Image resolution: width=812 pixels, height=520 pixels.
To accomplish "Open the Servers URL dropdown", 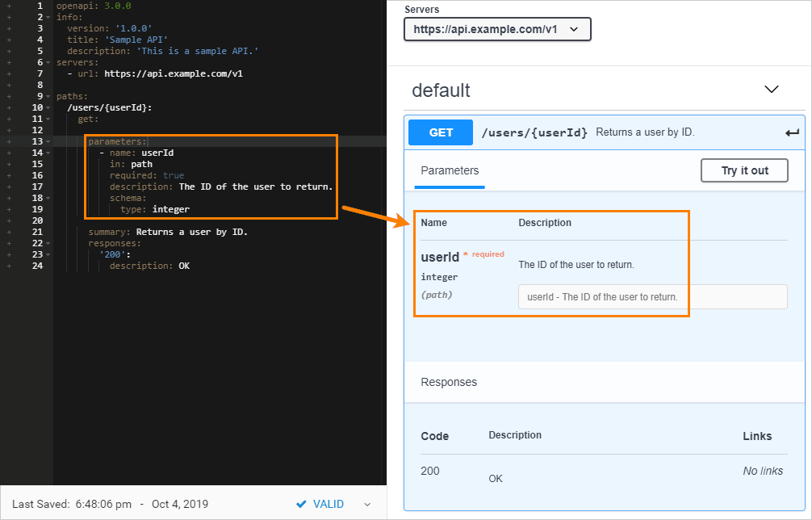I will [497, 29].
